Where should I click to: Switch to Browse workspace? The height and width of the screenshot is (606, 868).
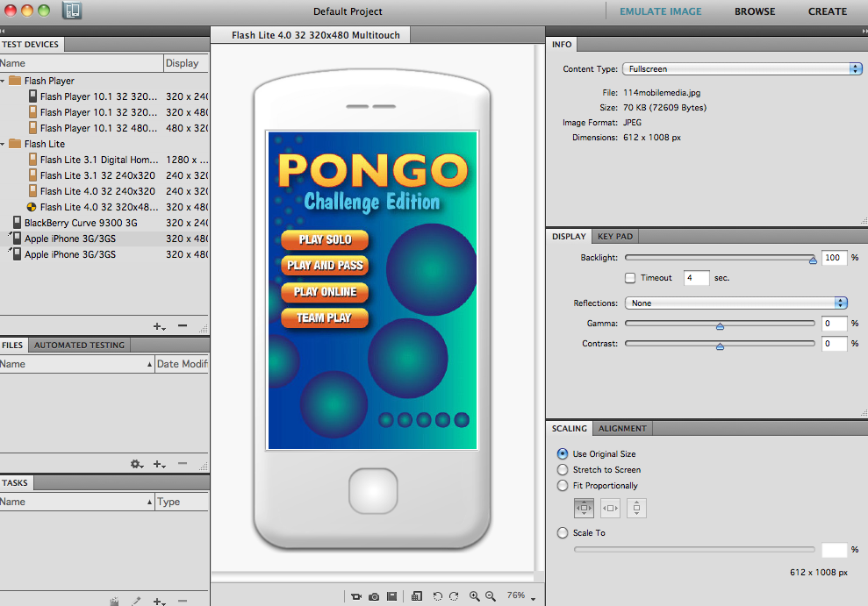[x=755, y=11]
